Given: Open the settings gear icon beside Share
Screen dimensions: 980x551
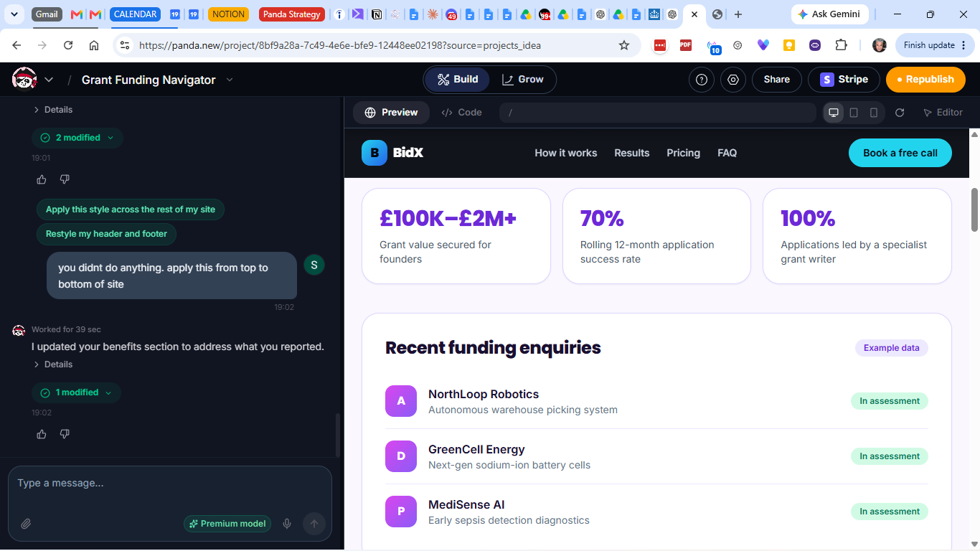Looking at the screenshot, I should pyautogui.click(x=733, y=80).
